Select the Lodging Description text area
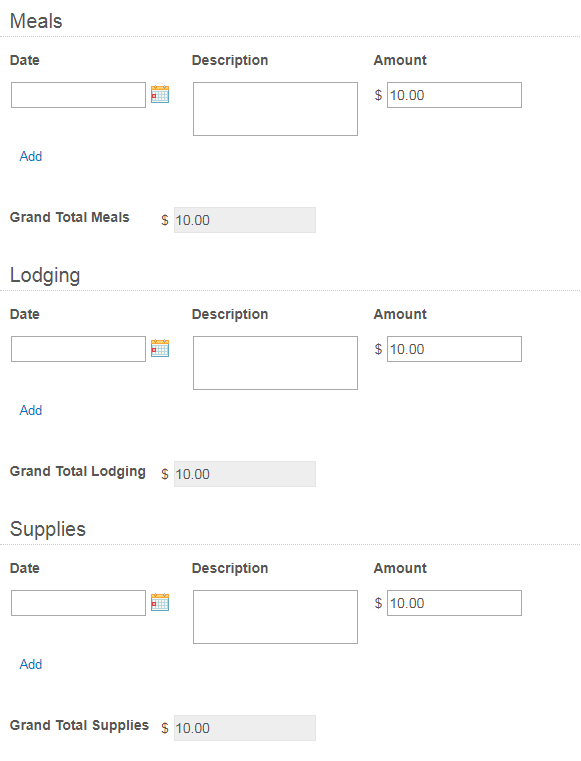Image resolution: width=581 pixels, height=761 pixels. (275, 363)
